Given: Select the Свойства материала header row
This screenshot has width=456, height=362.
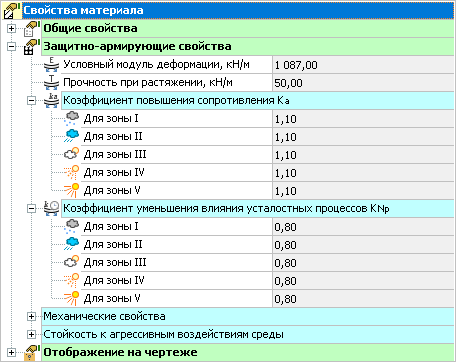Looking at the screenshot, I should (238, 11).
